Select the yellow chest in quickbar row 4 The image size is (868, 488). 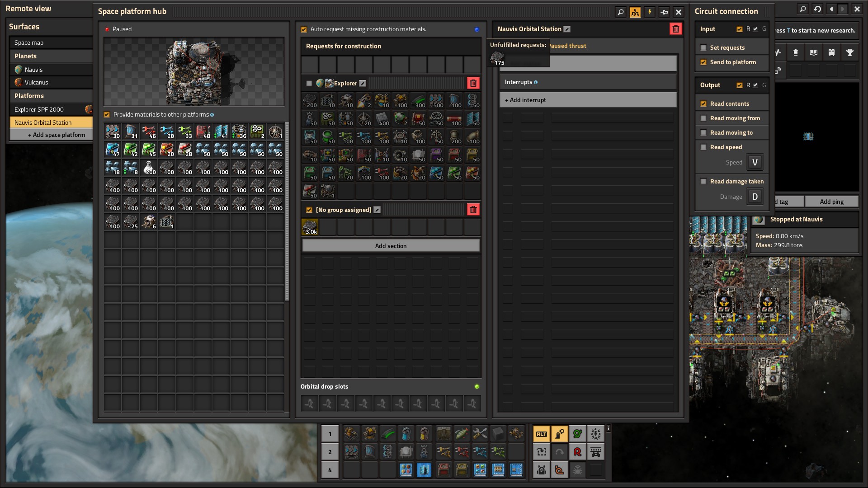[x=461, y=470]
